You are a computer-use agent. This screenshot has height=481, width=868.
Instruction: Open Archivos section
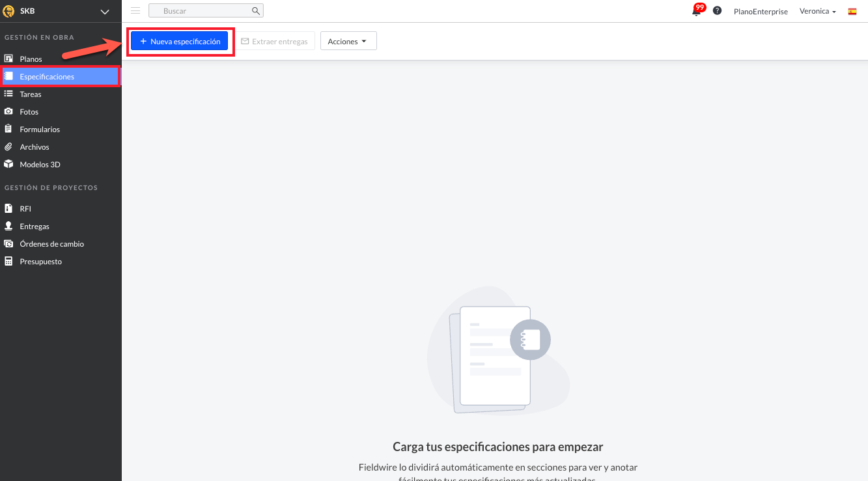pos(35,147)
